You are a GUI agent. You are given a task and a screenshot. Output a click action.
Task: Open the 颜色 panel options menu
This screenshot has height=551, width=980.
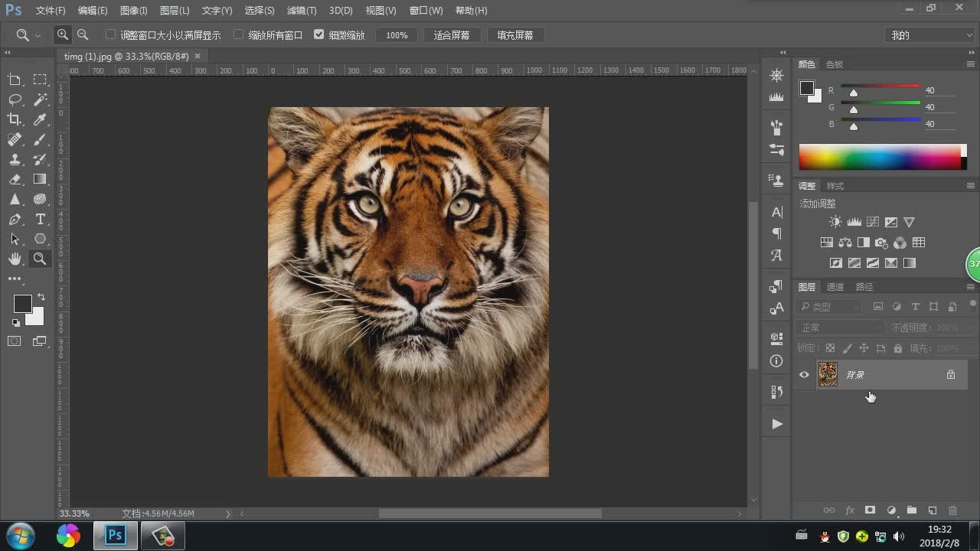tap(971, 64)
